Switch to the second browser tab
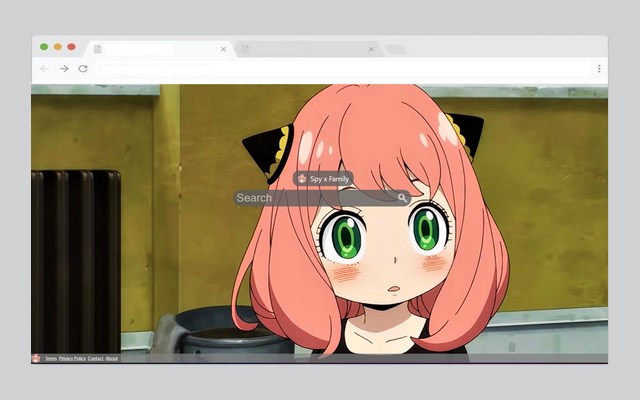The height and width of the screenshot is (400, 640). tap(309, 49)
